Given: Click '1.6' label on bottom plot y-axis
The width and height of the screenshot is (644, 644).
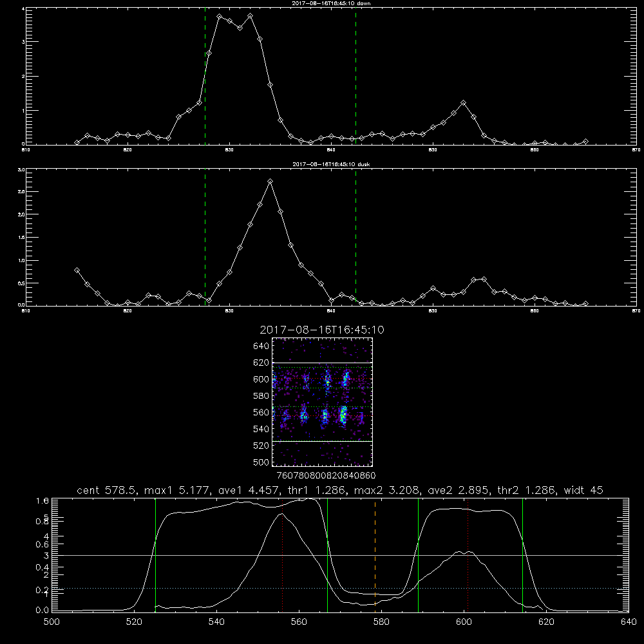Looking at the screenshot, I should pos(43,500).
